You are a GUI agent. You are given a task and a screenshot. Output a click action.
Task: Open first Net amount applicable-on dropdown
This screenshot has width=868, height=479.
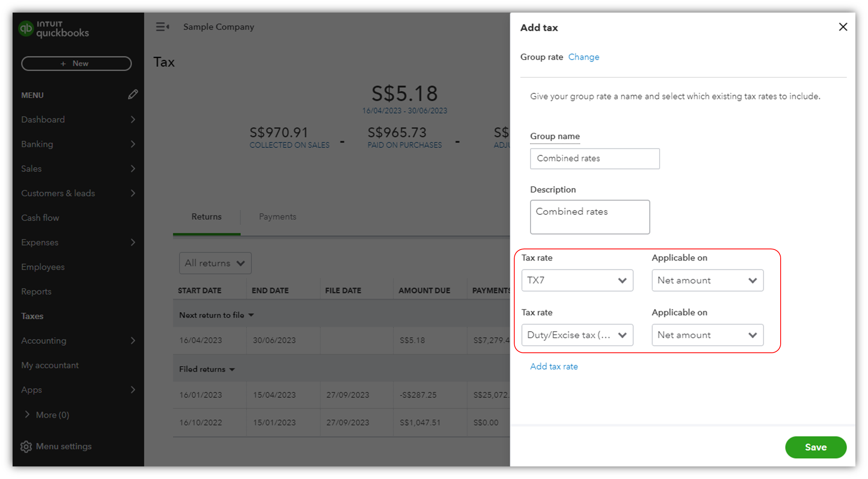[707, 280]
